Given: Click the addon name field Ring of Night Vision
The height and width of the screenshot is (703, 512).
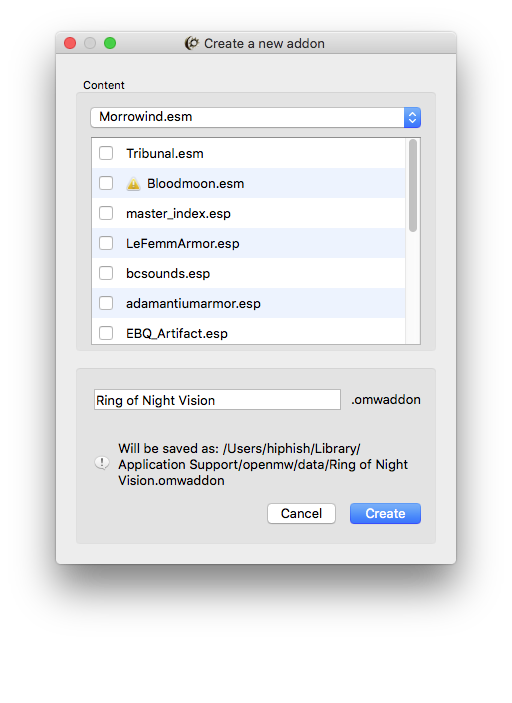Looking at the screenshot, I should (x=217, y=399).
